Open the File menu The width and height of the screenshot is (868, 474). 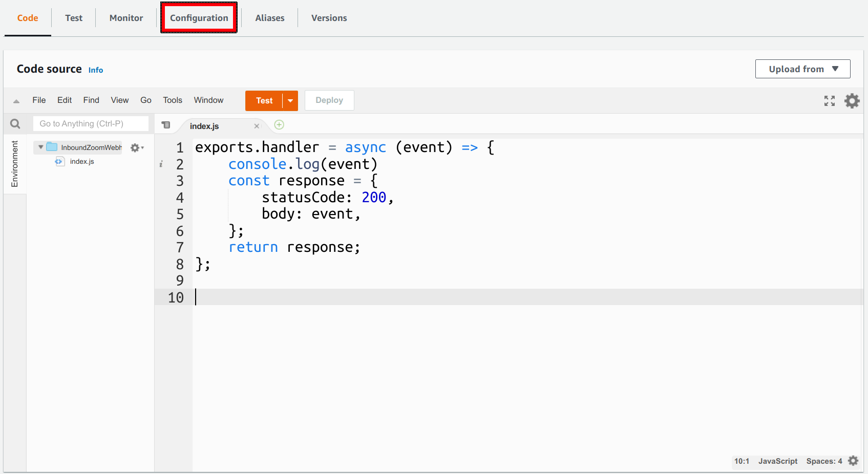tap(38, 100)
